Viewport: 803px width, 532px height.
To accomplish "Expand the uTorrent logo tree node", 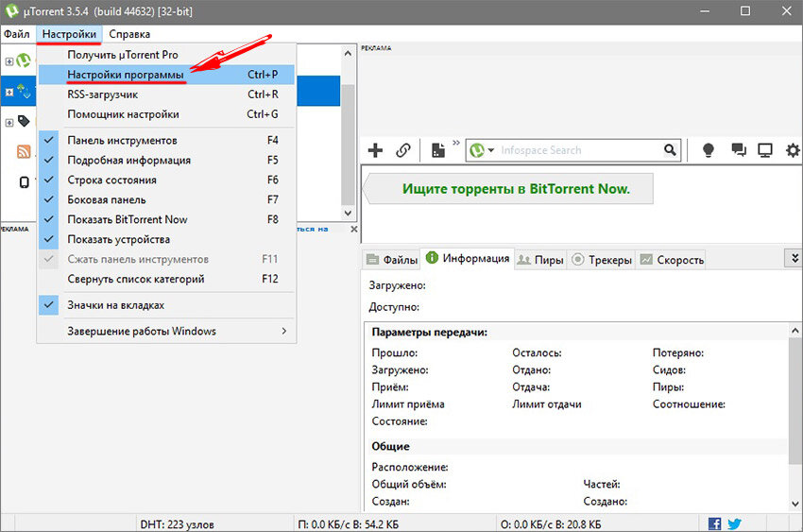I will (x=9, y=61).
